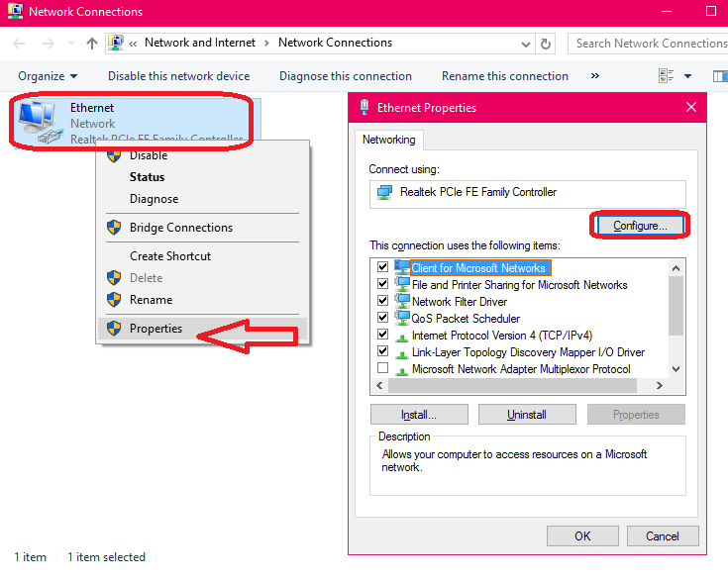Click the Uninstall button
This screenshot has width=728, height=580.
click(527, 415)
